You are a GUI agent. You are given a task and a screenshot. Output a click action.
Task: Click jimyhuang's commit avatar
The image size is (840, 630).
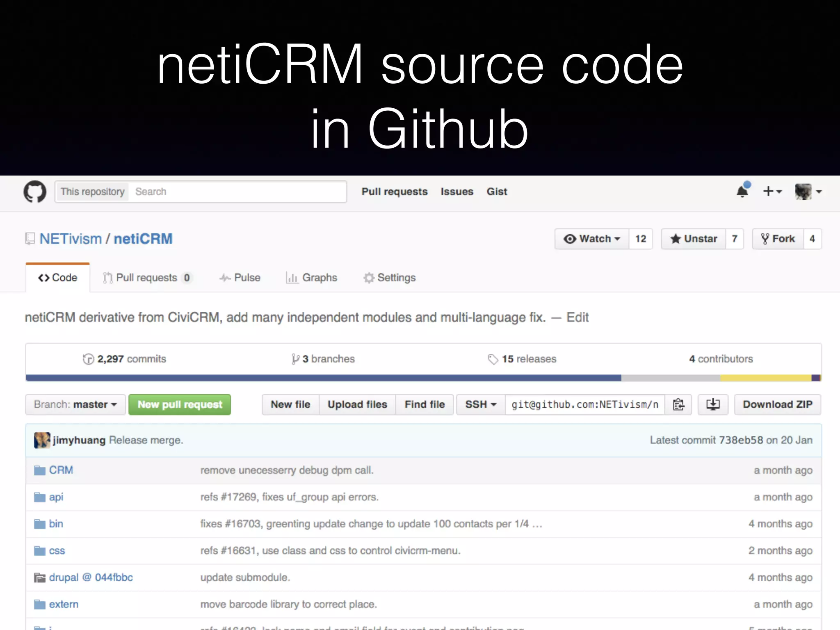[42, 440]
